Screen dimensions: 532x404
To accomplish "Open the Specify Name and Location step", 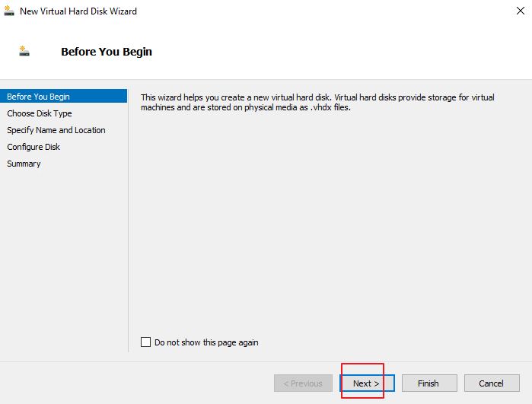I will [x=56, y=130].
